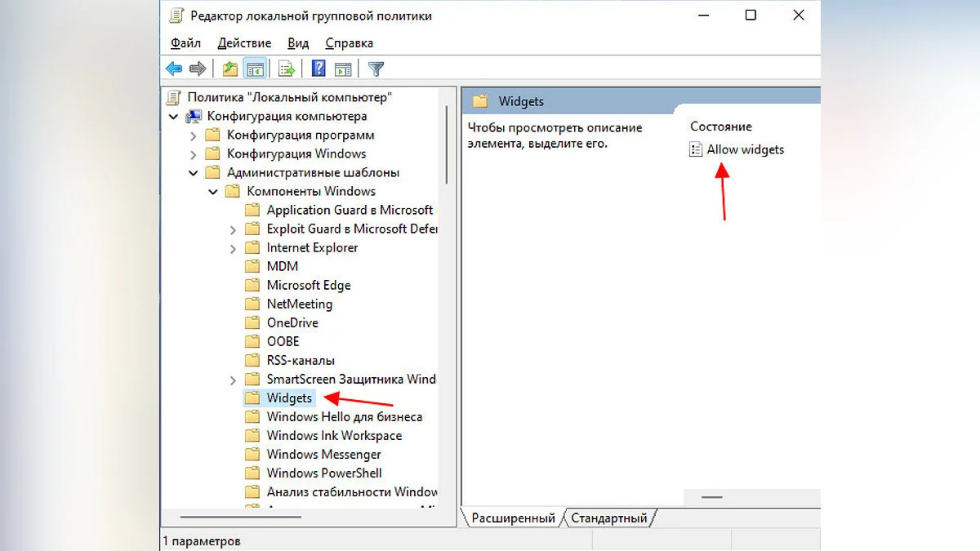Select the Internet Explorer label in tree
Viewport: 980px width, 551px height.
312,247
